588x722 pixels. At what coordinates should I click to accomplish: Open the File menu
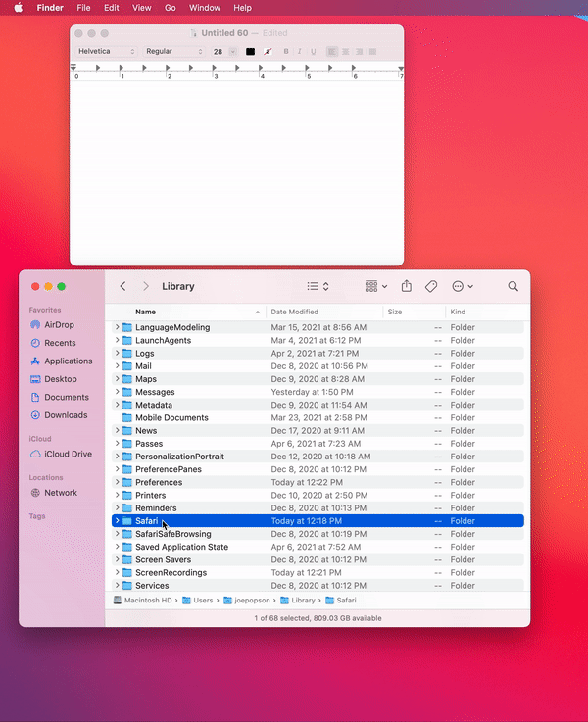point(83,8)
